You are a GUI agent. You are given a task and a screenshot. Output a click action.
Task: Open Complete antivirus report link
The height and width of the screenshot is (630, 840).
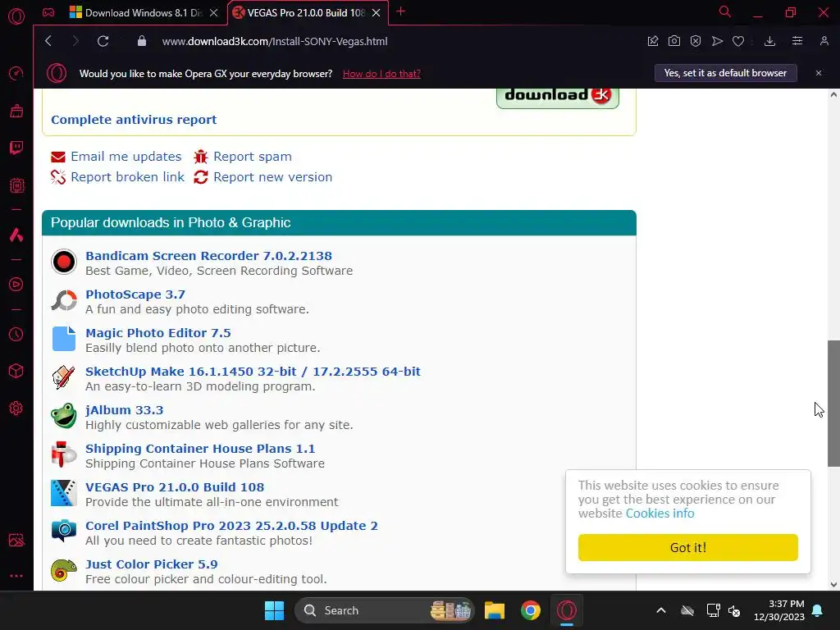134,120
